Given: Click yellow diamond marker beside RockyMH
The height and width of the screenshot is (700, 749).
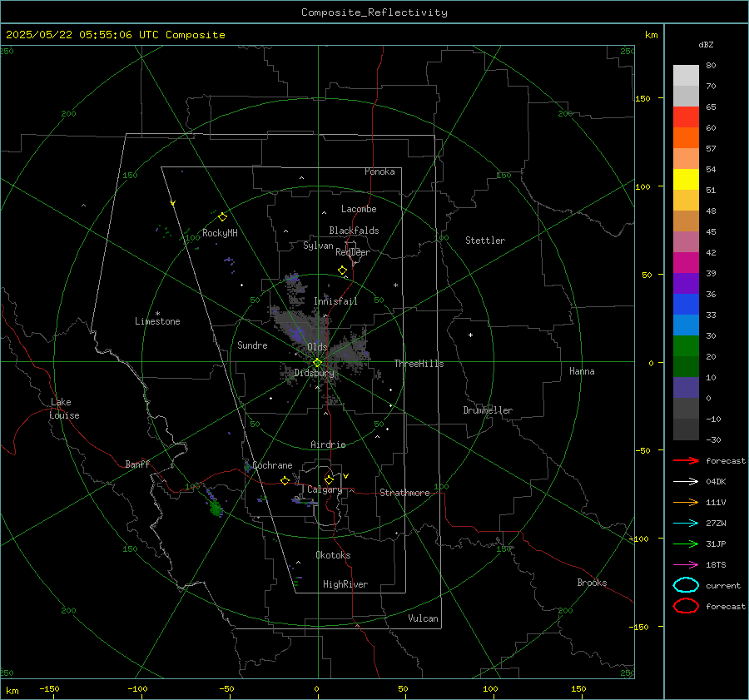Looking at the screenshot, I should 222,217.
